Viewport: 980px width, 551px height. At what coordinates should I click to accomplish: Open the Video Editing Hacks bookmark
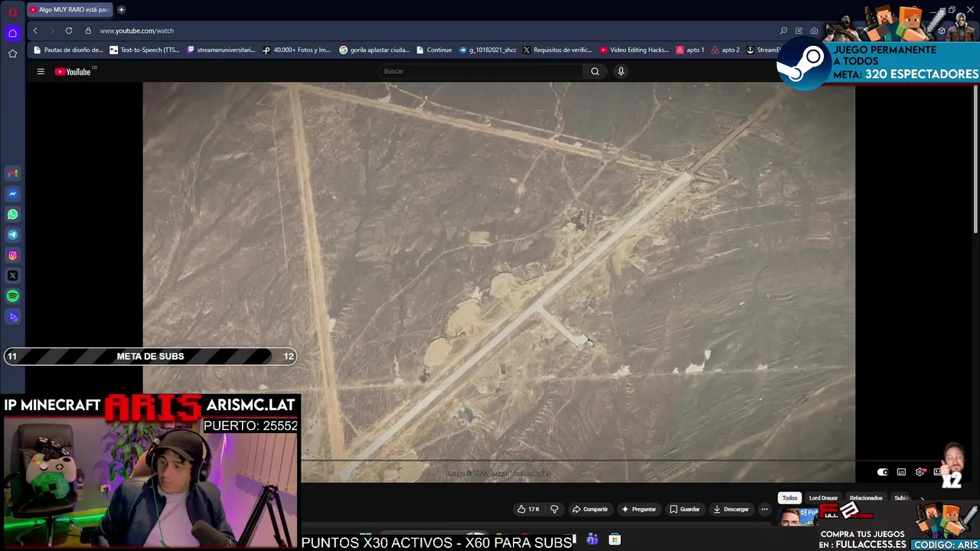point(635,50)
